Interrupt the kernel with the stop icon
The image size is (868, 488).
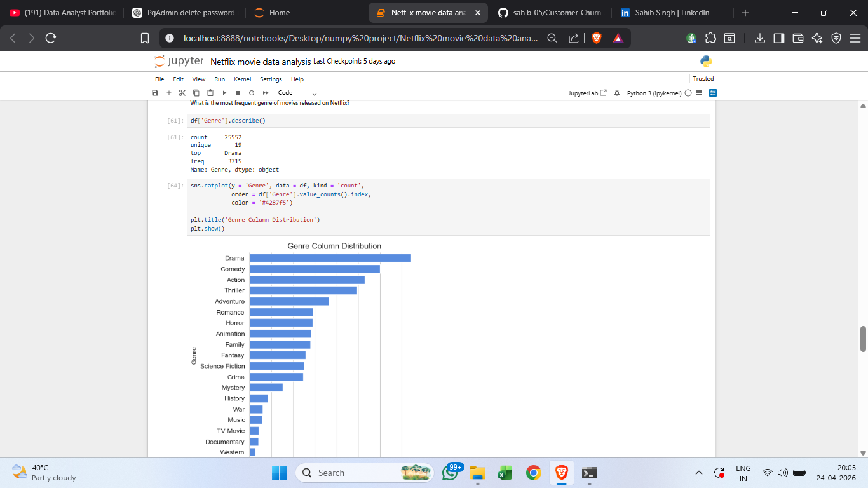coord(238,93)
